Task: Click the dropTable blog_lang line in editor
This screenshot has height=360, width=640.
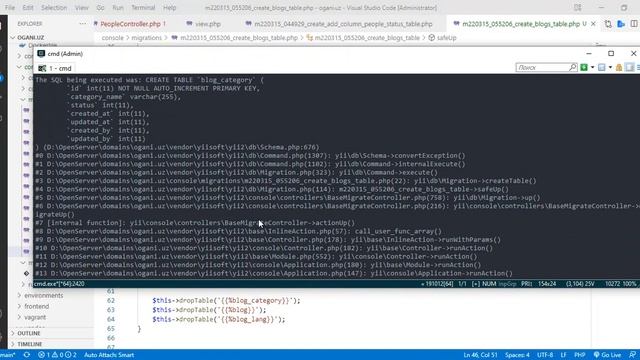Action: 219,320
